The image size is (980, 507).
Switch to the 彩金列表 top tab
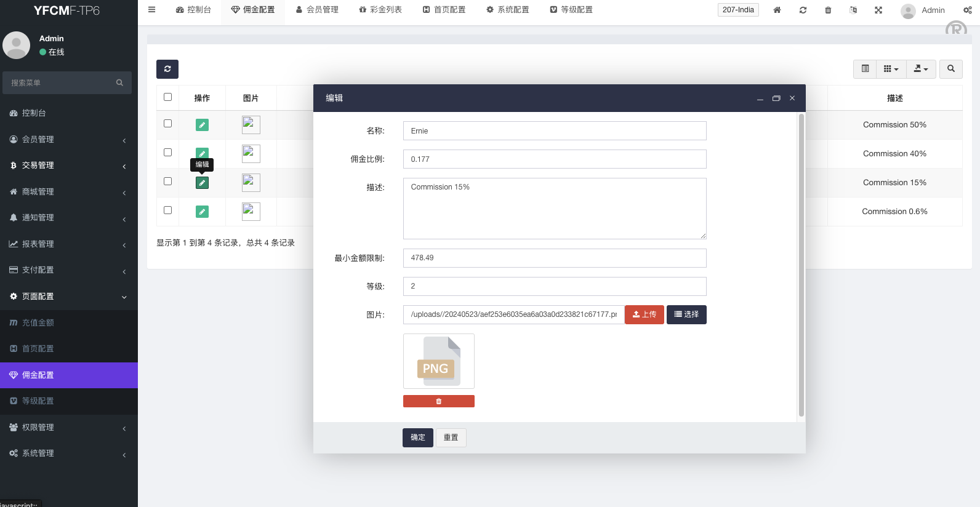pos(380,10)
